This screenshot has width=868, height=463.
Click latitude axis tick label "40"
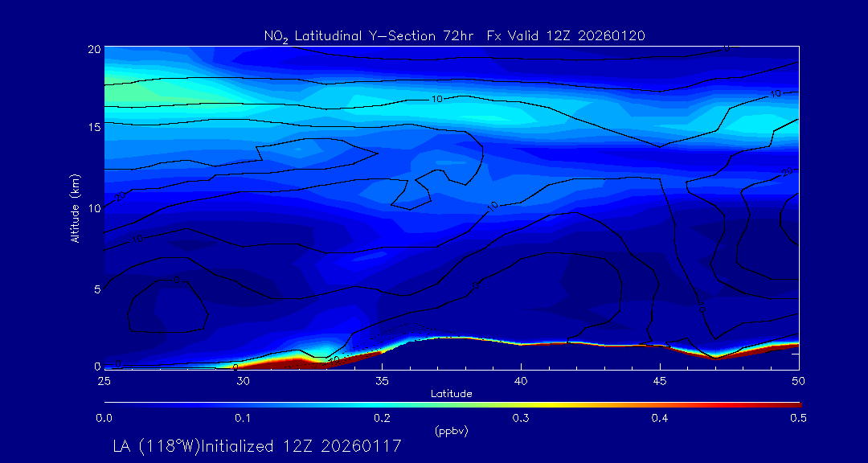[x=521, y=381]
